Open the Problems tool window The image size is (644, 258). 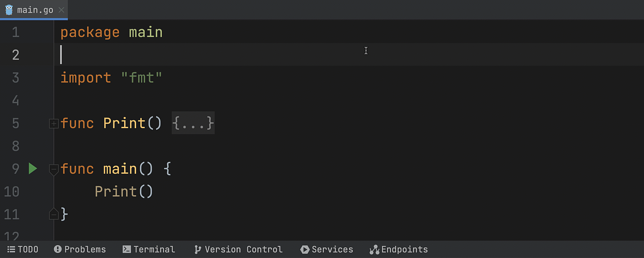(80, 249)
